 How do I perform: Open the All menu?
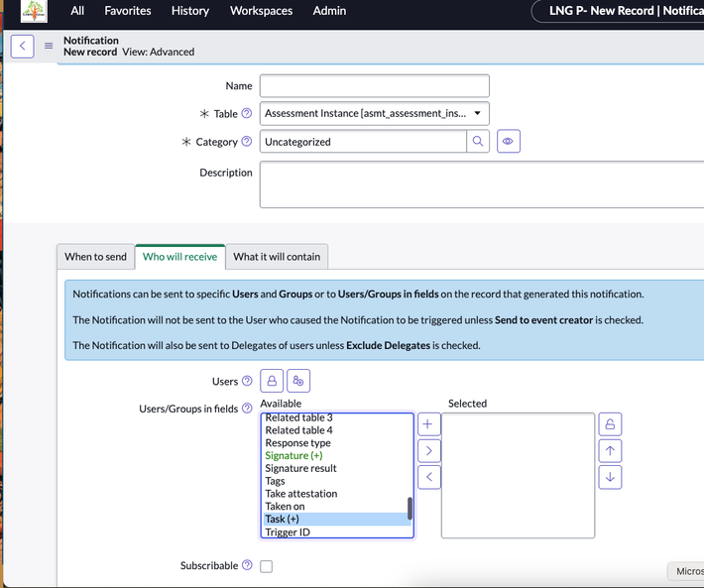[x=77, y=11]
